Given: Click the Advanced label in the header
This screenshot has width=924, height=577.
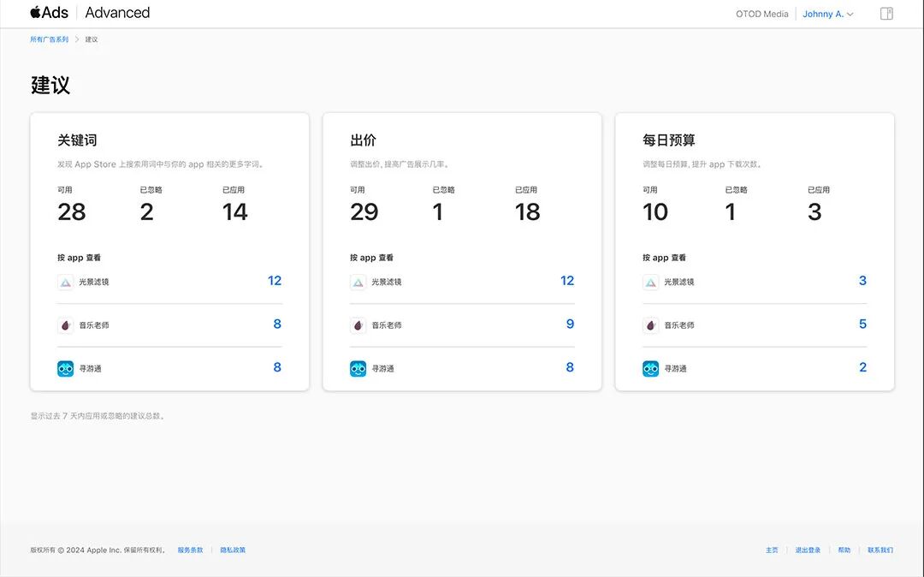Looking at the screenshot, I should (117, 12).
